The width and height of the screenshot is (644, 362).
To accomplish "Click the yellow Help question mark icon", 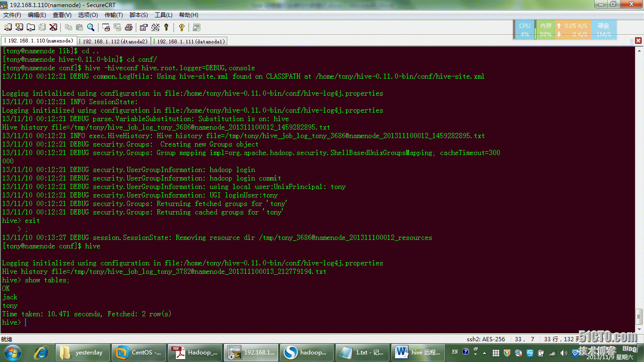I will click(182, 27).
